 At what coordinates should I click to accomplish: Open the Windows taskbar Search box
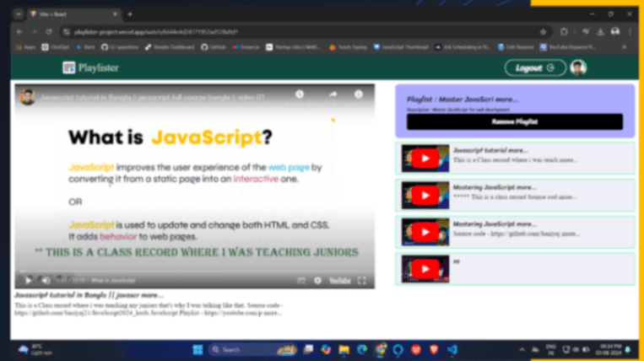pyautogui.click(x=245, y=349)
